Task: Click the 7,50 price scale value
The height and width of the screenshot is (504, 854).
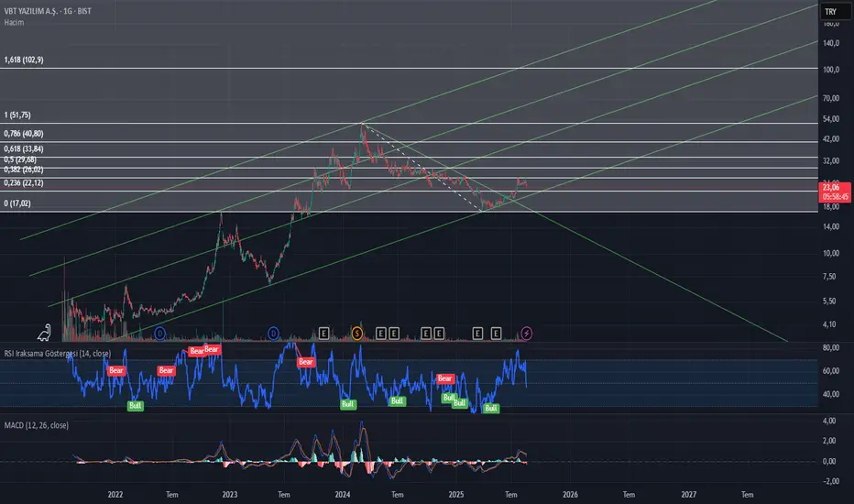Action: [829, 277]
